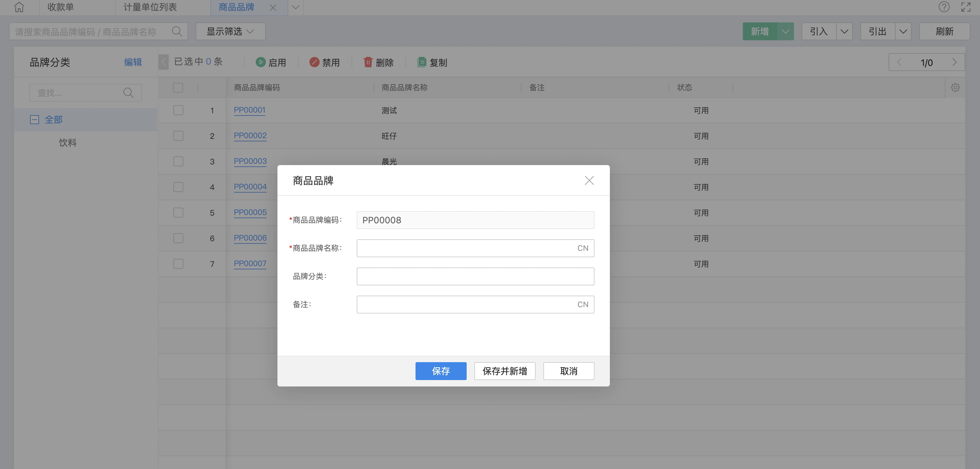Click the home icon tab
980x469 pixels.
coord(19,7)
